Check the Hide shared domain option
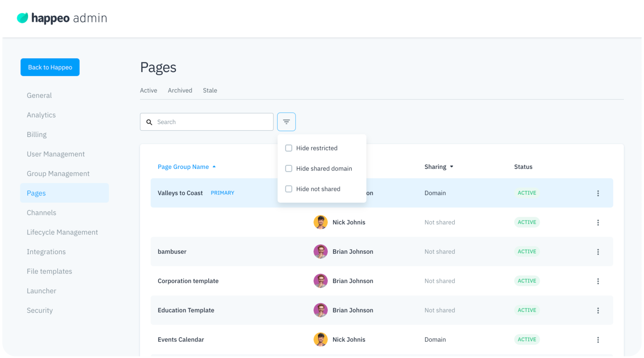 point(289,169)
